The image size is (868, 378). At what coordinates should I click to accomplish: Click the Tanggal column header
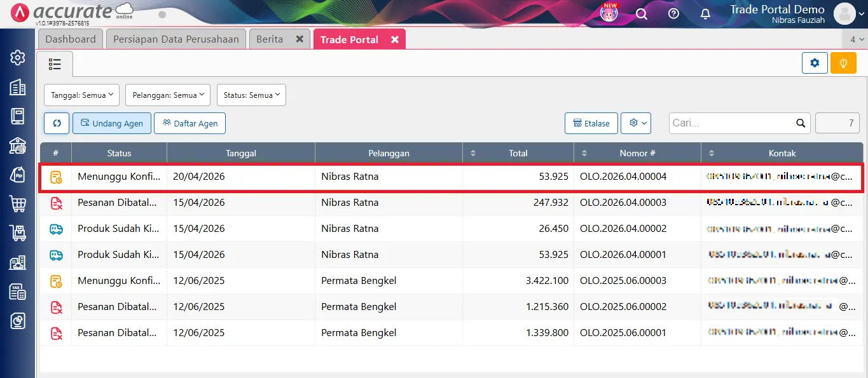241,153
